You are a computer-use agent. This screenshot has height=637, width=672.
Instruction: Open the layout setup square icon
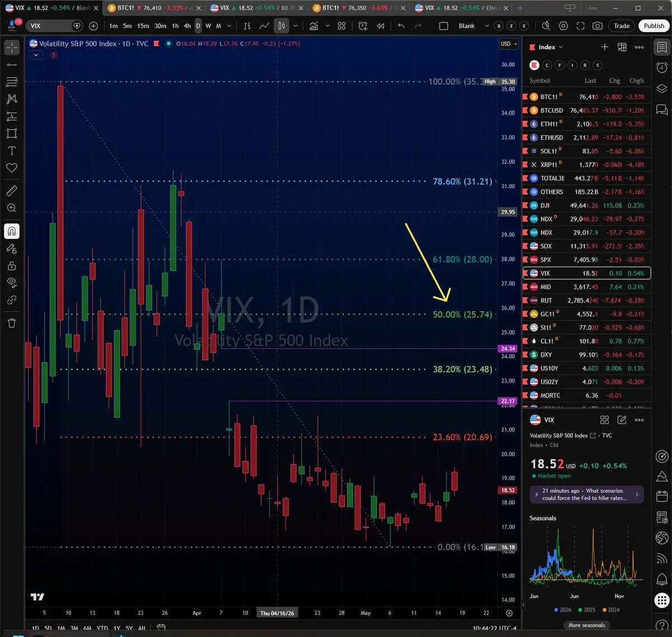(x=444, y=26)
